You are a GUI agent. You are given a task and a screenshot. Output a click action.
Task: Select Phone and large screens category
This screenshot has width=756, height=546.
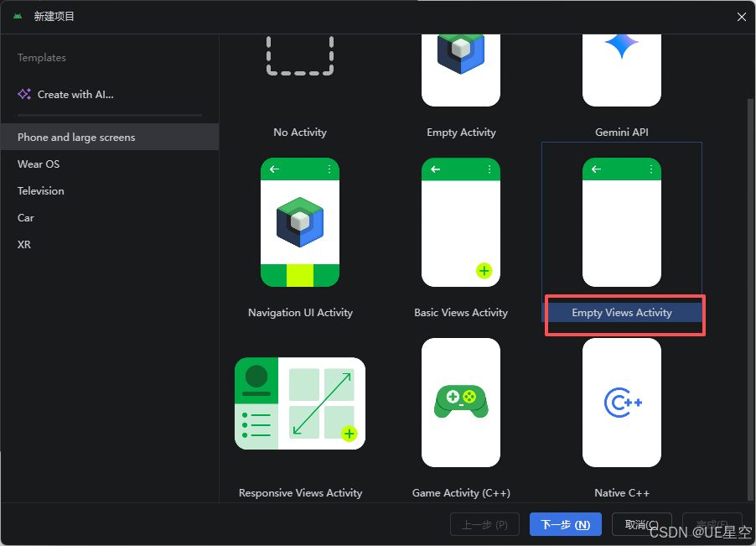pos(110,137)
